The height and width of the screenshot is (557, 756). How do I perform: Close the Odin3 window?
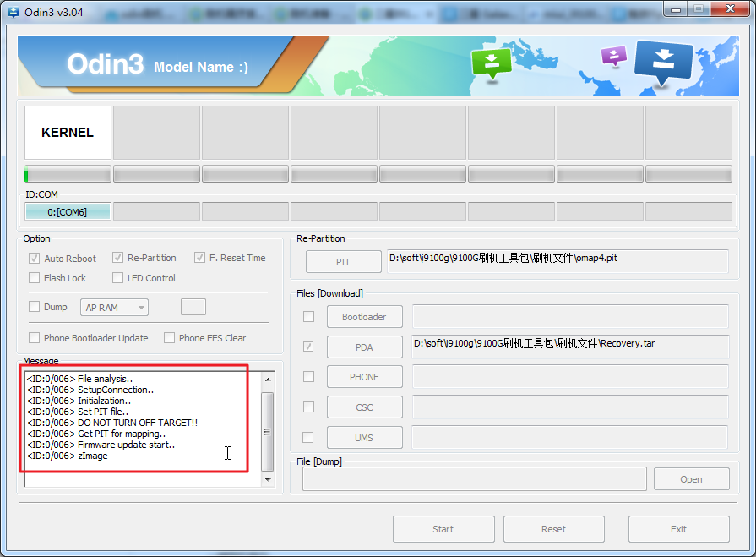click(730, 9)
